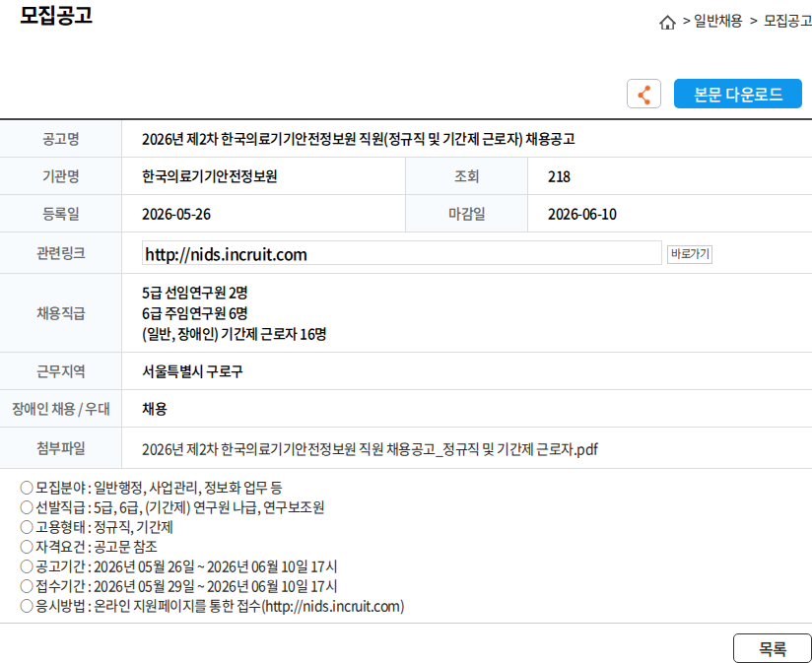Click the 본문 다운로드 button
The width and height of the screenshot is (812, 663).
[x=737, y=94]
